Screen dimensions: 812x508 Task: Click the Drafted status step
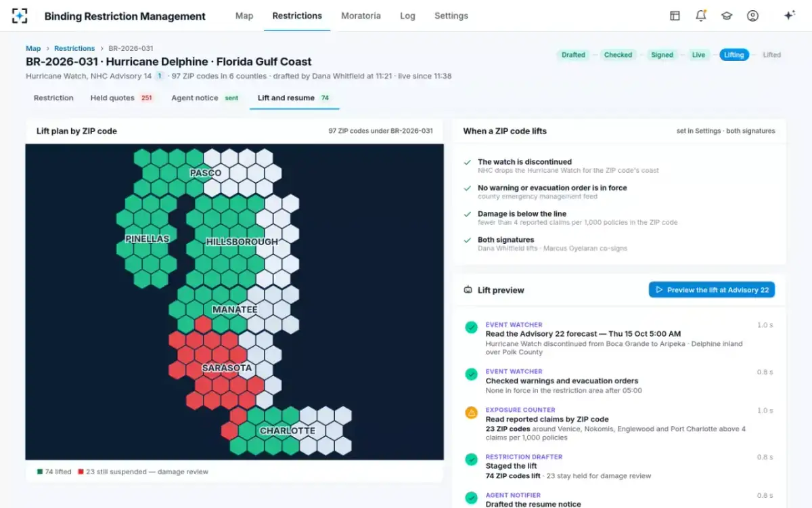tap(573, 55)
